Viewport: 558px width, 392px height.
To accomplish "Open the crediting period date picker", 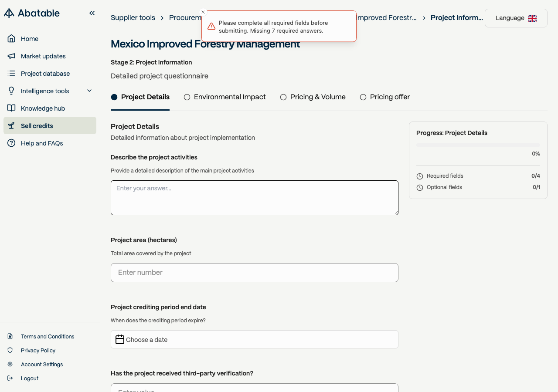I will (x=255, y=339).
